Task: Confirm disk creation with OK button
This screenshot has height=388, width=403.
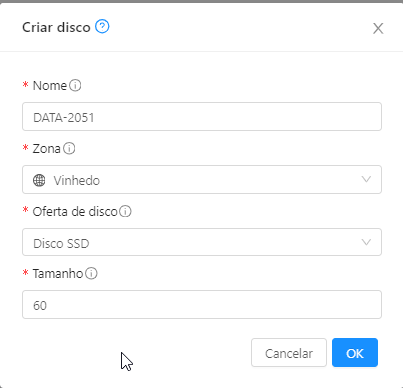Action: pos(355,353)
